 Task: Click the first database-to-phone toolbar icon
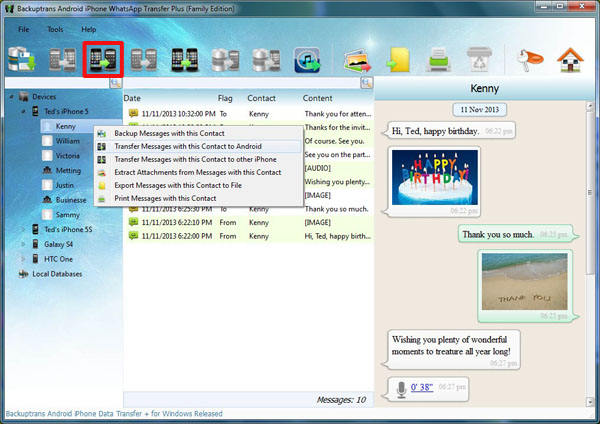tap(225, 60)
